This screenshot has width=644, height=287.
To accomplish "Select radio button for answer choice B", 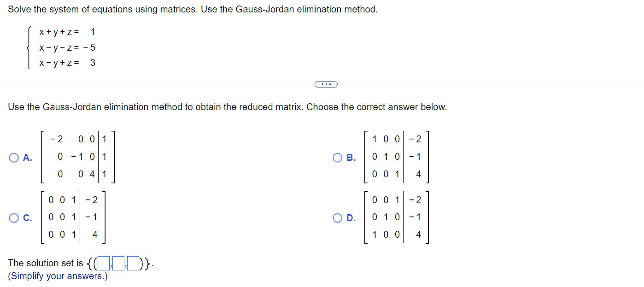I will coord(337,158).
